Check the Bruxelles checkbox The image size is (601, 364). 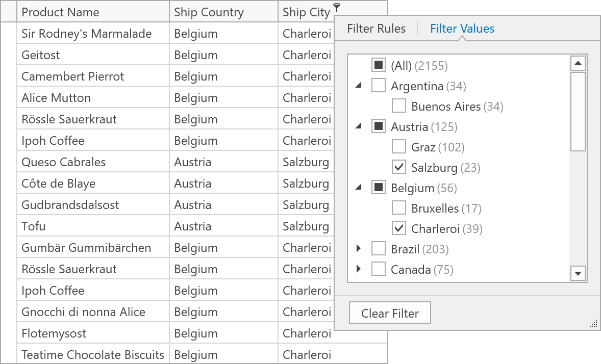click(399, 208)
